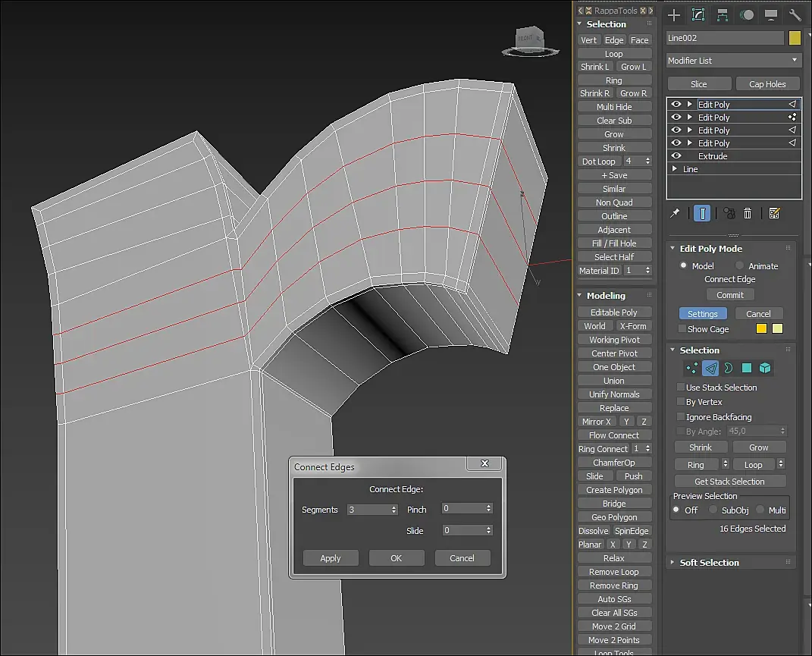Viewport: 812px width, 656px height.
Task: Select the Element sub-object cube icon
Action: [765, 368]
